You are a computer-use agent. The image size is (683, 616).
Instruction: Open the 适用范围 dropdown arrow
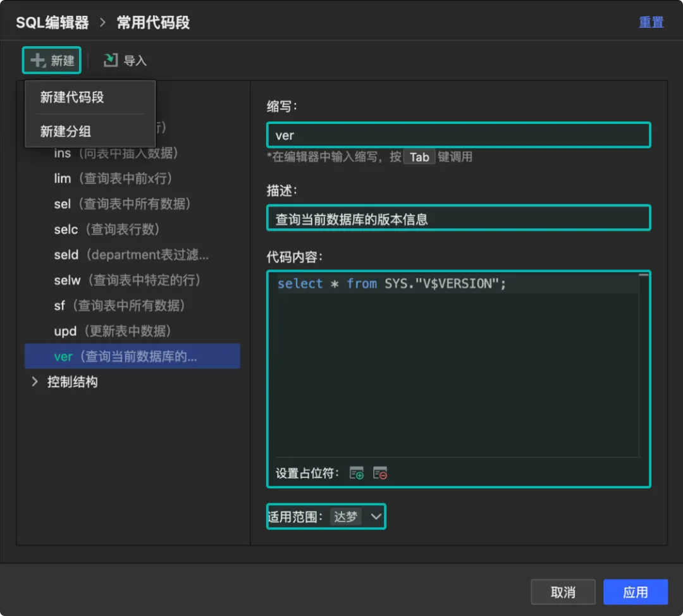[x=376, y=517]
